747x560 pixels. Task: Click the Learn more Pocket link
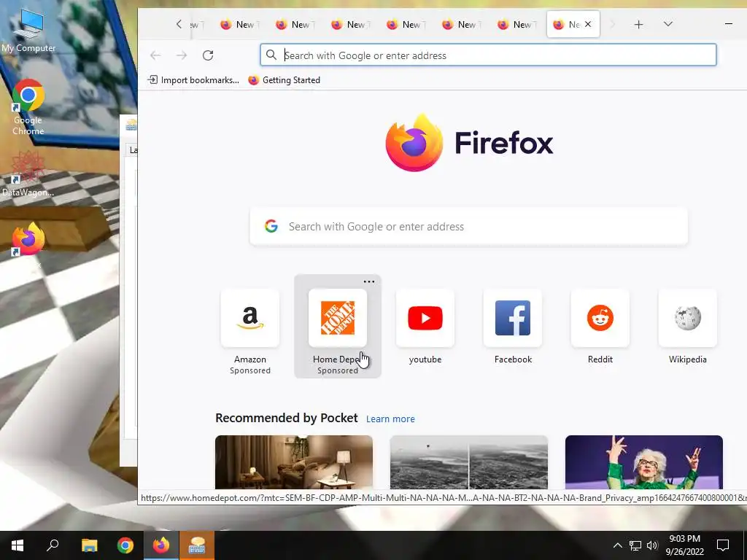pos(390,419)
